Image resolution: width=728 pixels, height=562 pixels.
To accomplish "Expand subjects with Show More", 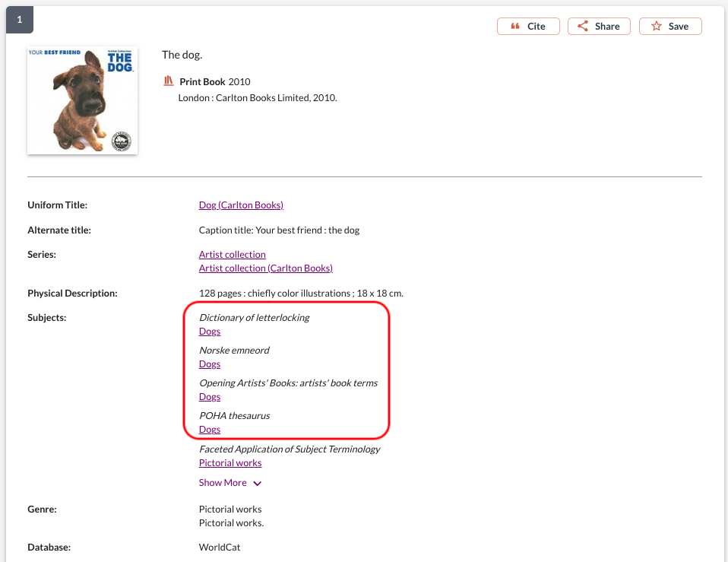I will pos(223,483).
